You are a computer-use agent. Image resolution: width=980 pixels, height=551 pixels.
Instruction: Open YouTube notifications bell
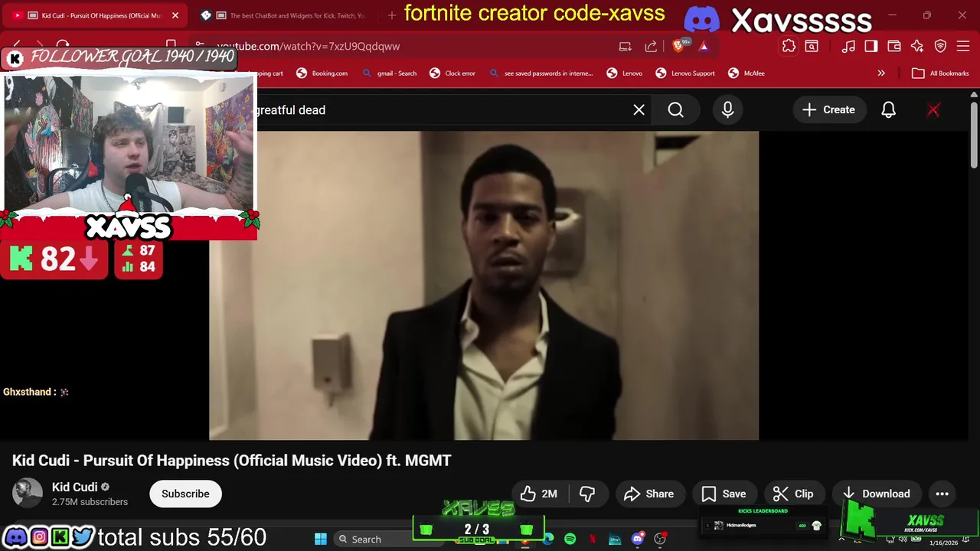point(888,110)
